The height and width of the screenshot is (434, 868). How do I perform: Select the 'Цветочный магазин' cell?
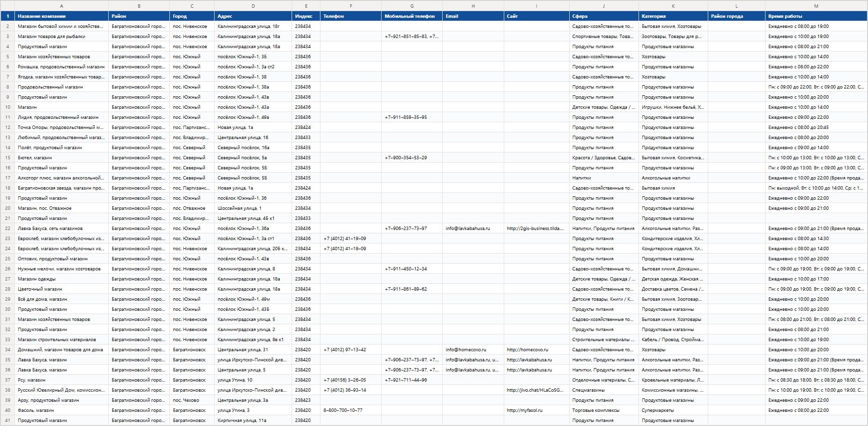(x=62, y=289)
